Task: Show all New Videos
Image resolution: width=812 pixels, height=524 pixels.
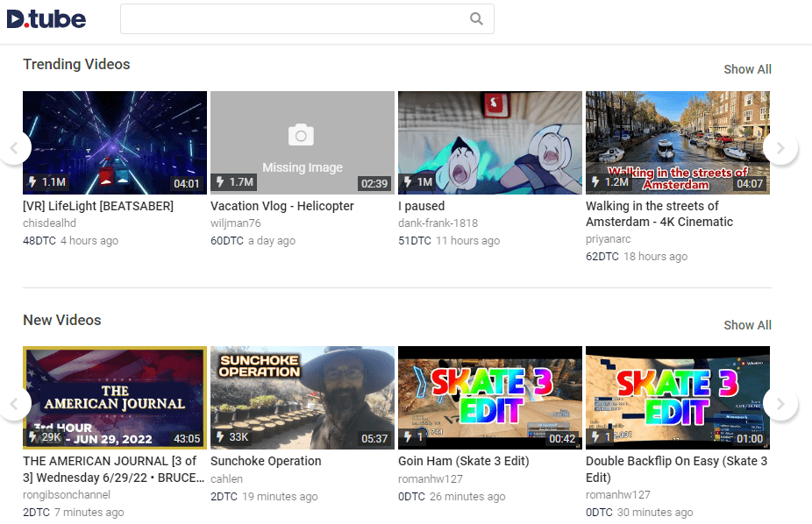Action: (747, 325)
